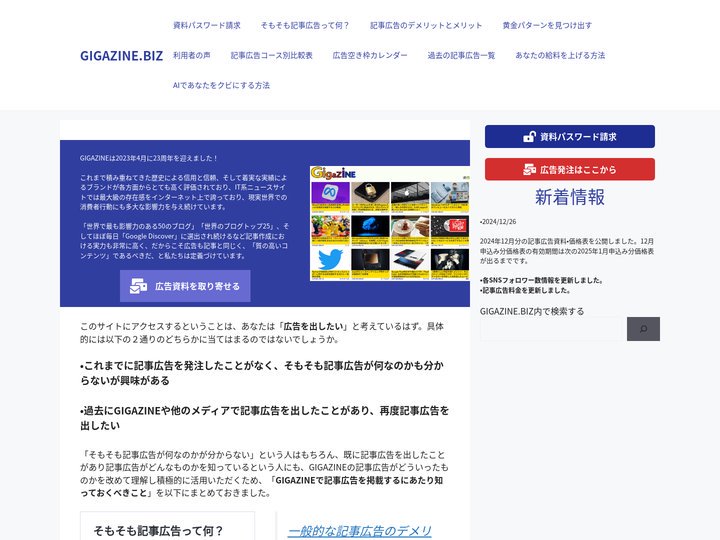Click the Gigazine screenshot image in the banner

pos(390,223)
